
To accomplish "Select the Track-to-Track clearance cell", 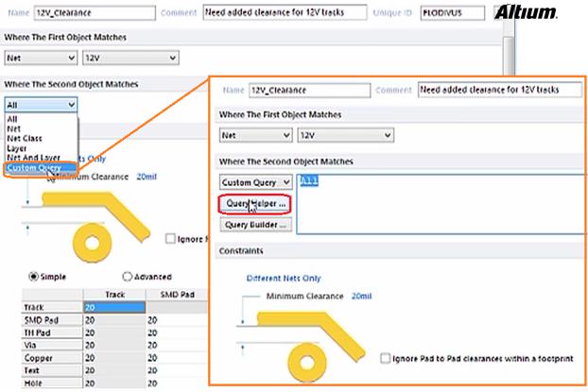I will [112, 308].
